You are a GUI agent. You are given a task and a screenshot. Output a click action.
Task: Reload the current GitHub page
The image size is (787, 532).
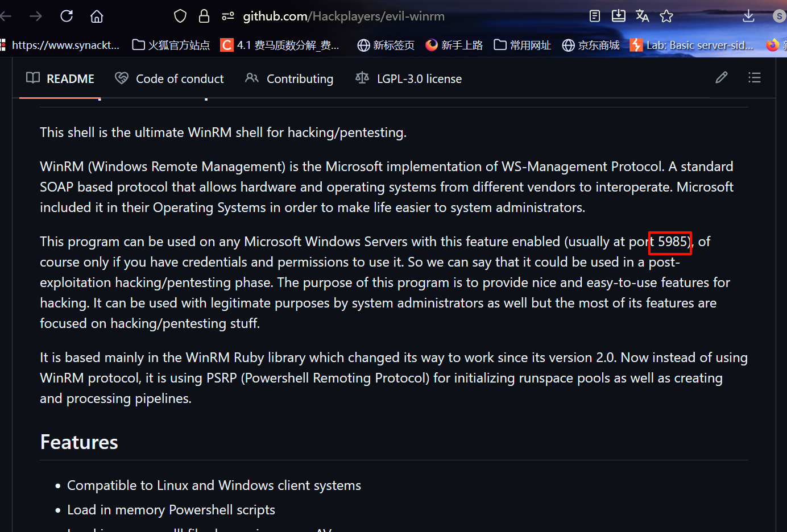click(x=67, y=16)
